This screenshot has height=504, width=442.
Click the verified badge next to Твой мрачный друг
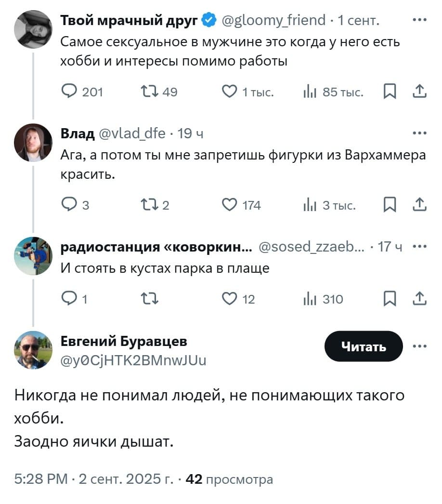(x=208, y=20)
